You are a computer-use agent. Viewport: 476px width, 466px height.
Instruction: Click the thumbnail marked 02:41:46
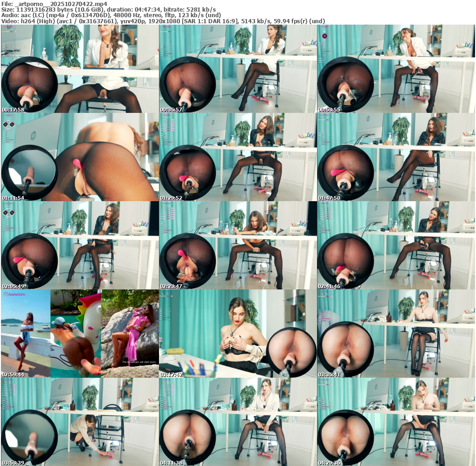[x=396, y=245]
